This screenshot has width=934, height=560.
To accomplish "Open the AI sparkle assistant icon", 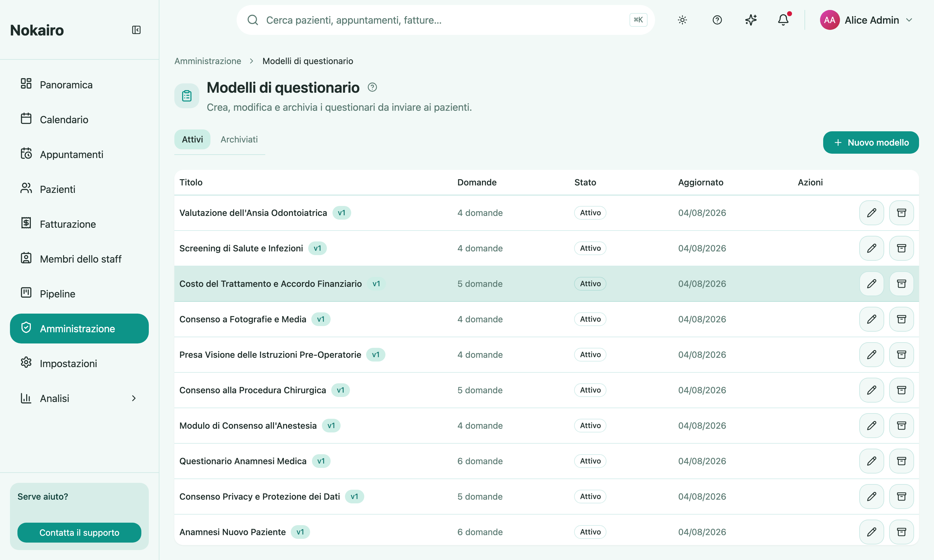I will coord(751,20).
